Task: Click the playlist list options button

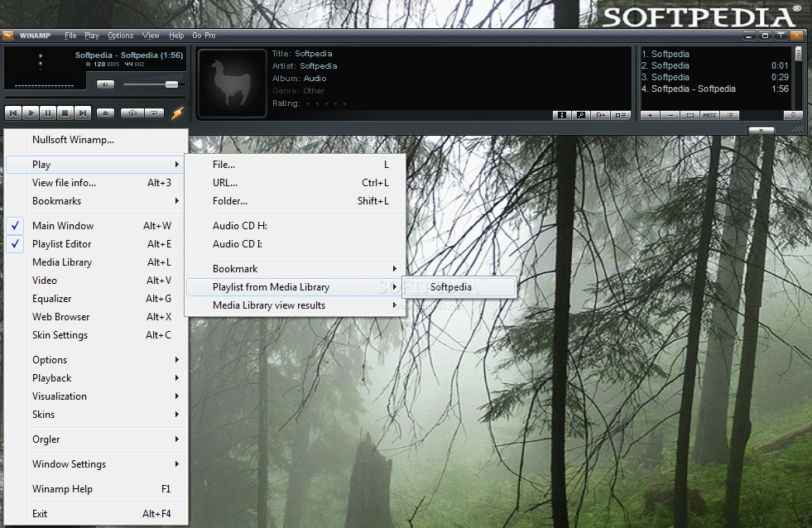Action: tap(730, 115)
